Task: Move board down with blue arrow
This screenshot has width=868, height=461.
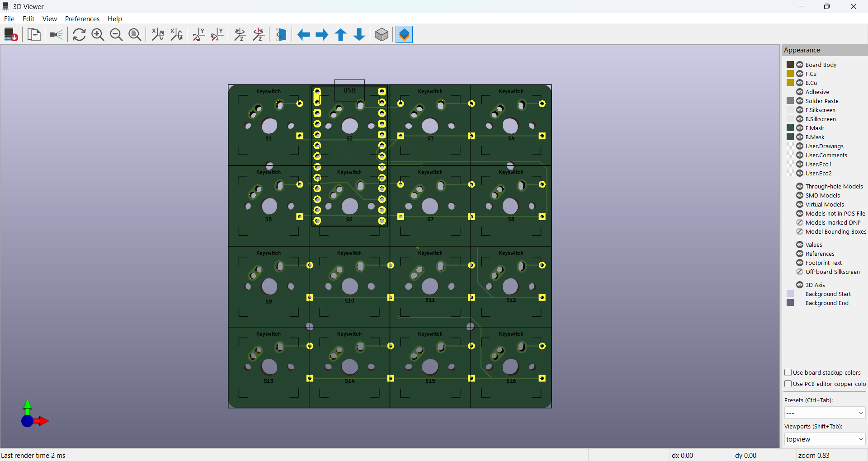Action: pyautogui.click(x=359, y=35)
